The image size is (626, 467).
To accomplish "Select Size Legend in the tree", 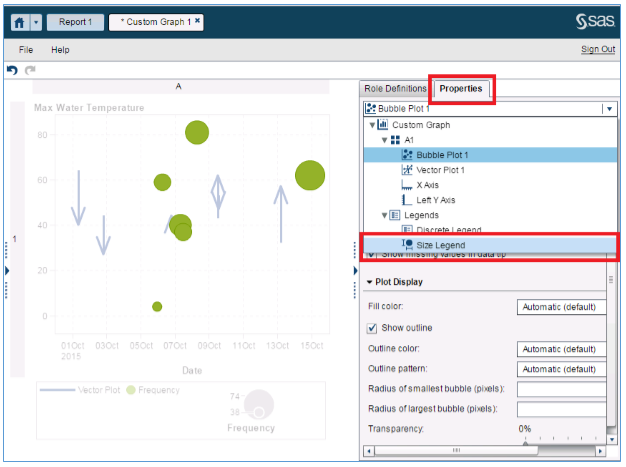I will pos(490,245).
